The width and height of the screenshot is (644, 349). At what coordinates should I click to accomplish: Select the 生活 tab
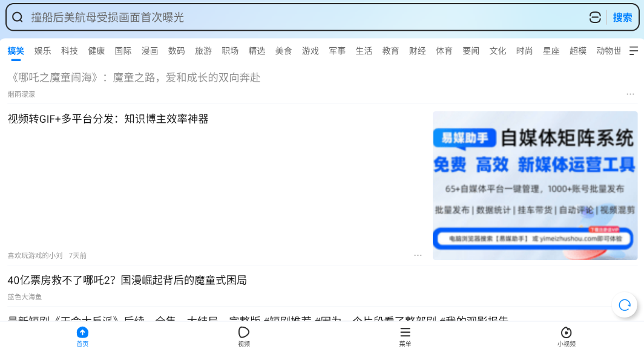coord(364,51)
